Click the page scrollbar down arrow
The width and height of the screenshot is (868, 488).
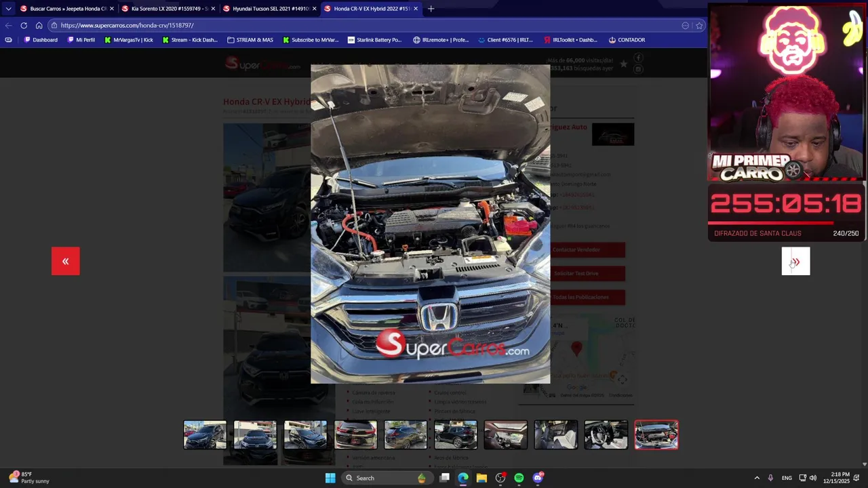tap(864, 464)
